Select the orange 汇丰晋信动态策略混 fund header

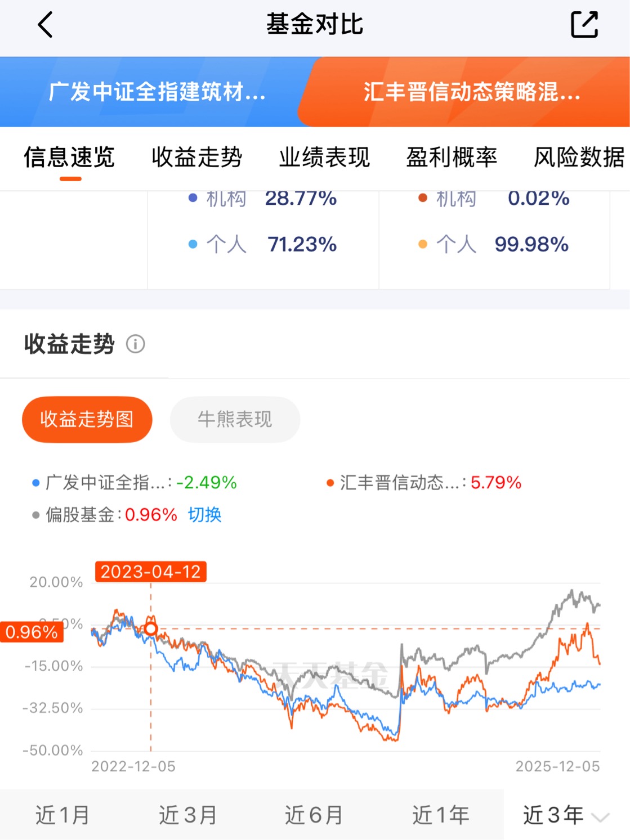click(x=472, y=92)
